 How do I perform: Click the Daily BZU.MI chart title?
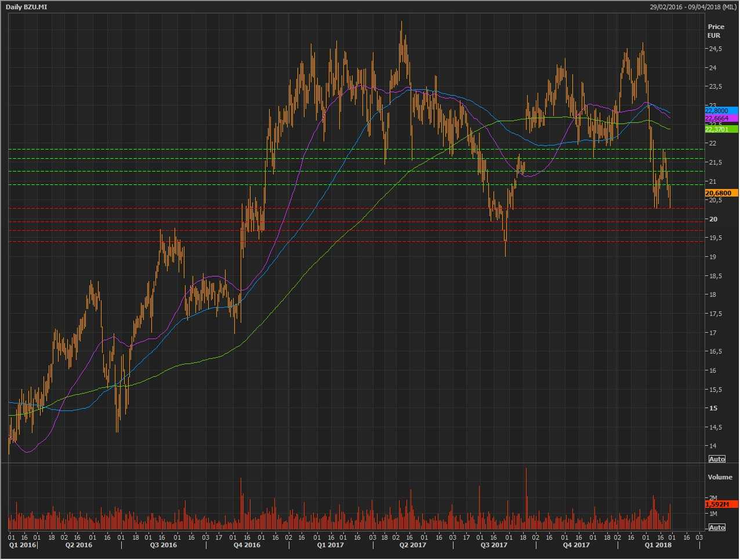pyautogui.click(x=27, y=6)
